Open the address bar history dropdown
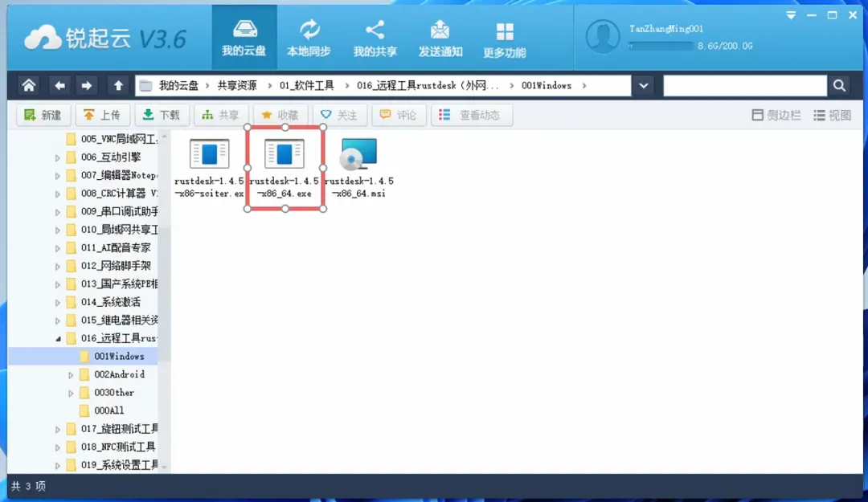Screen dimensions: 868x502 643,86
